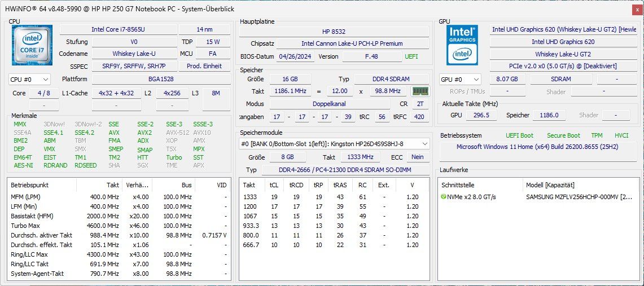Click the PCIe v2.0 x0 interface field
This screenshot has width=644, height=286.
coord(563,66)
